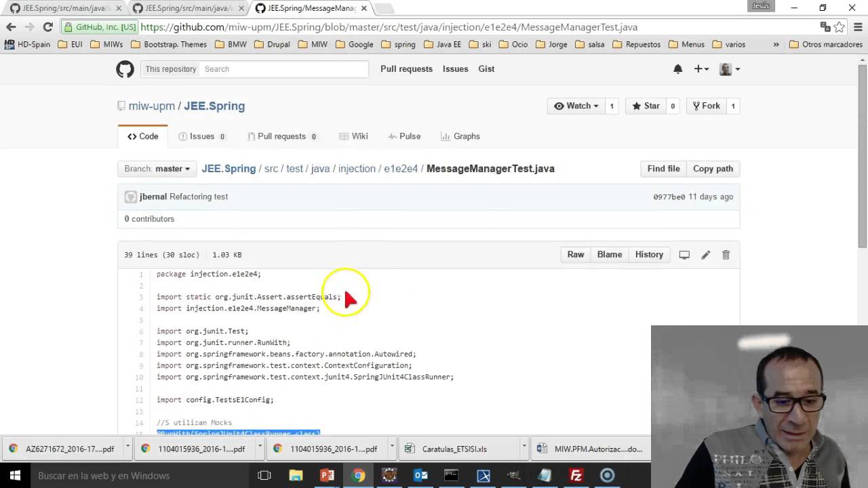Open download options for Caratulas_ETSISI.xls
Viewport: 868px width, 488px height.
[524, 449]
